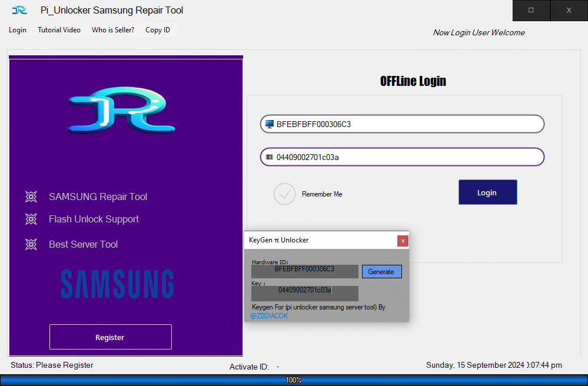
Task: Close the KeyGen π Unlocker dialog
Action: 403,241
